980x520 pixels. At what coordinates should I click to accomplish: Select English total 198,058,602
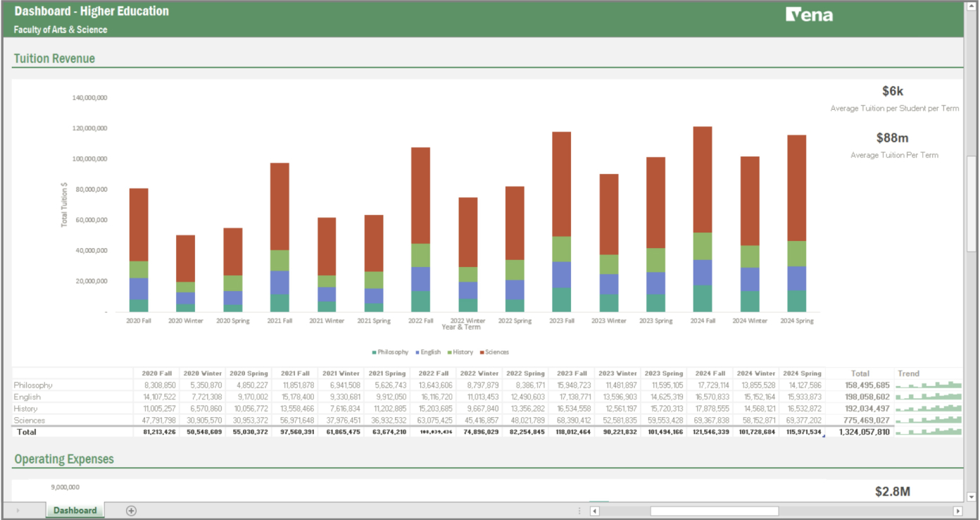click(x=860, y=397)
